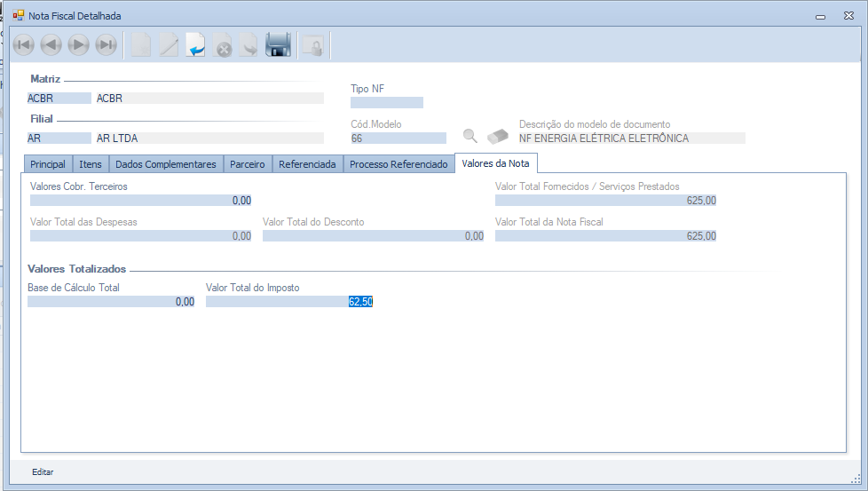
Task: Jump to the last record
Action: tap(107, 44)
